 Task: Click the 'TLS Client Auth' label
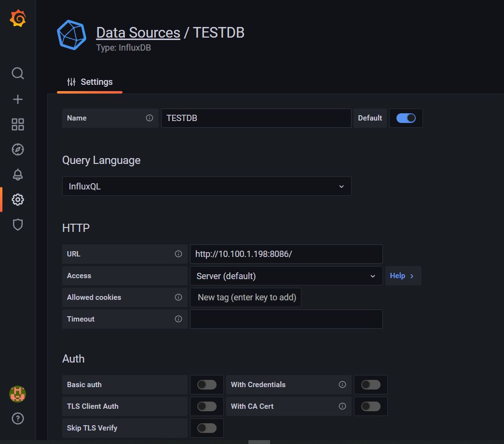[x=93, y=406]
